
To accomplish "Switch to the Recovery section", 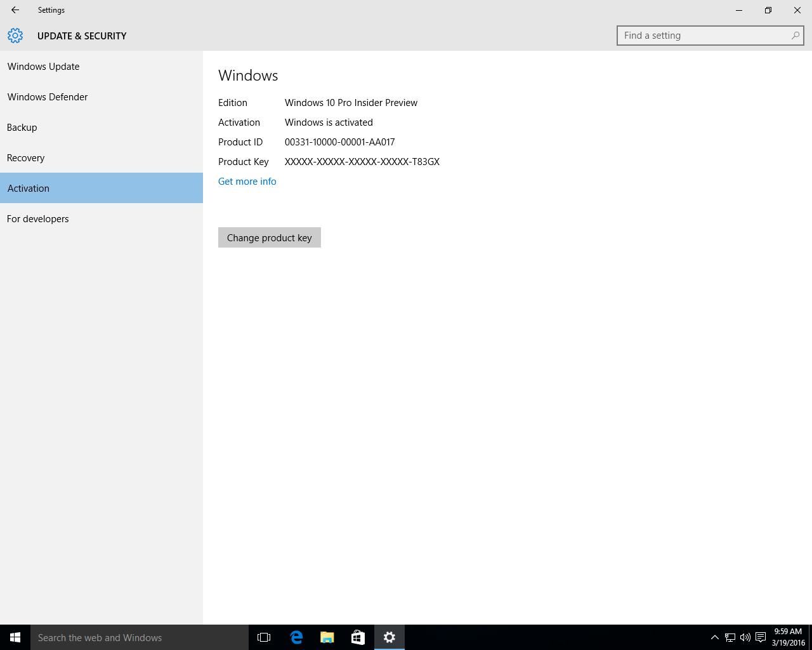I will click(x=101, y=157).
